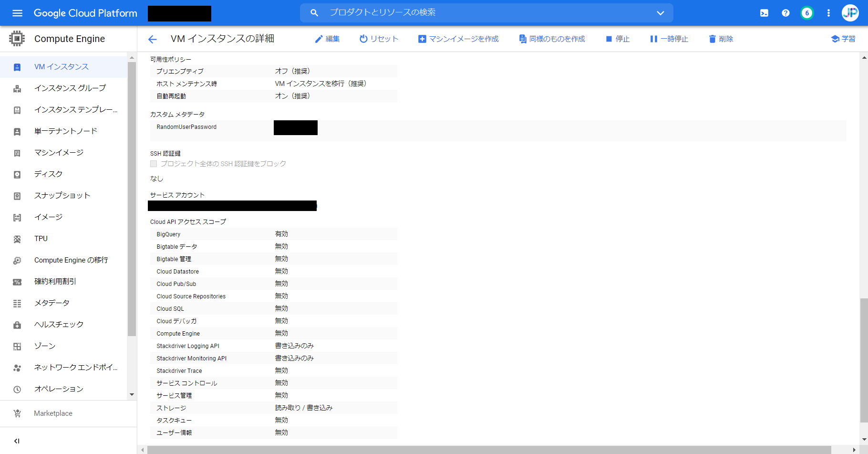Click the Cloud Pub/Sub scope label
868x454 pixels.
(176, 284)
